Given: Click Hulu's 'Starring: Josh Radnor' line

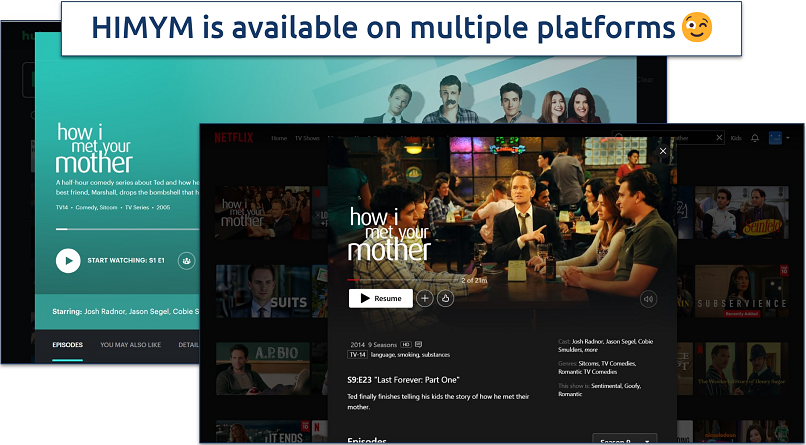Looking at the screenshot, I should point(126,311).
